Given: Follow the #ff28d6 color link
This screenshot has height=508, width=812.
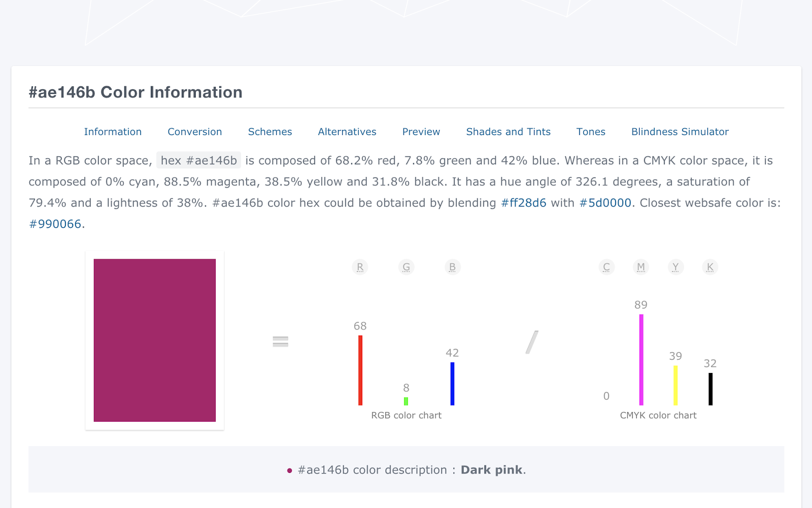Looking at the screenshot, I should click(523, 202).
